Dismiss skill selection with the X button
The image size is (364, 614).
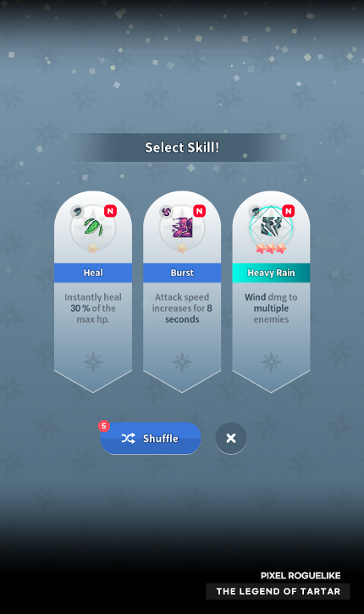click(231, 438)
